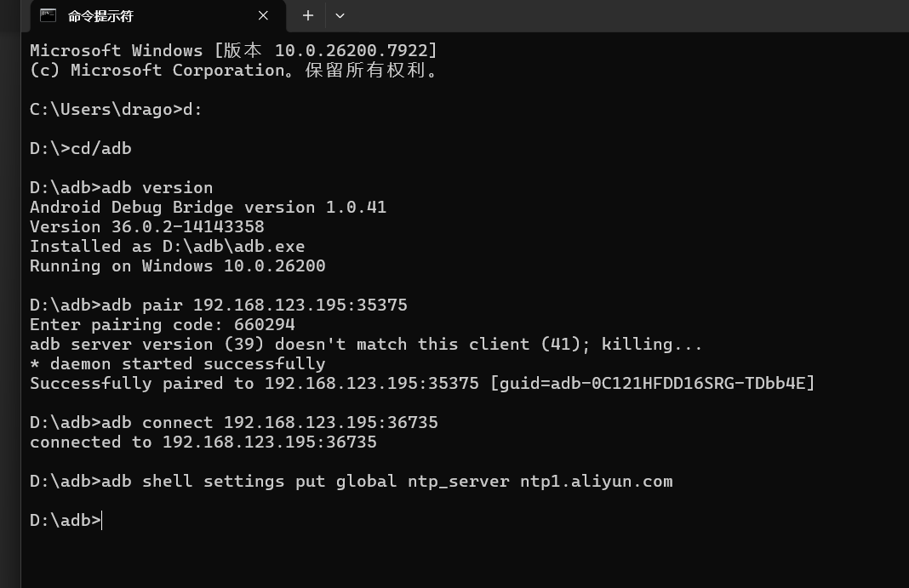909x588 pixels.
Task: Click the cd/adb command line
Action: (81, 149)
